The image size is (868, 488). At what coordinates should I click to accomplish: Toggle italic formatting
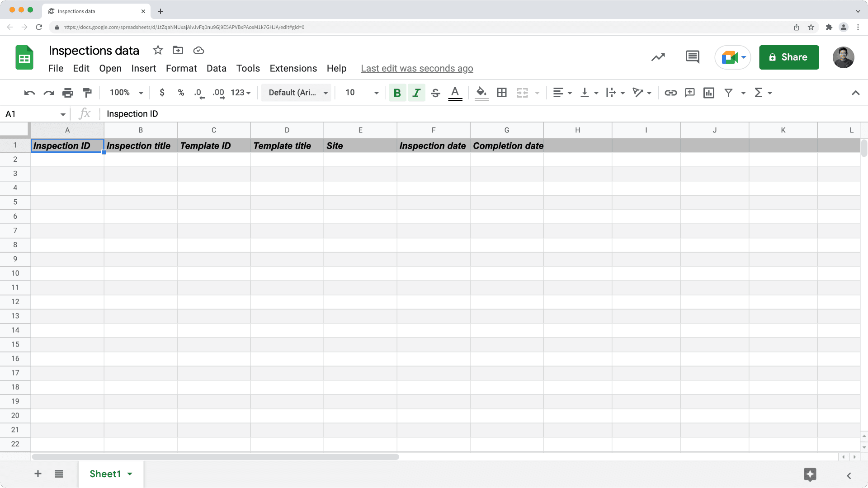point(416,92)
